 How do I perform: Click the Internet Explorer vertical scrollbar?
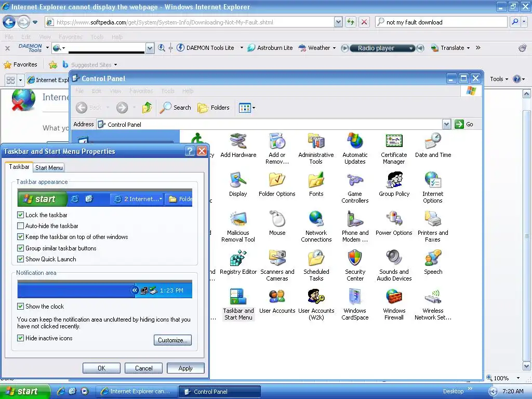[x=526, y=231]
